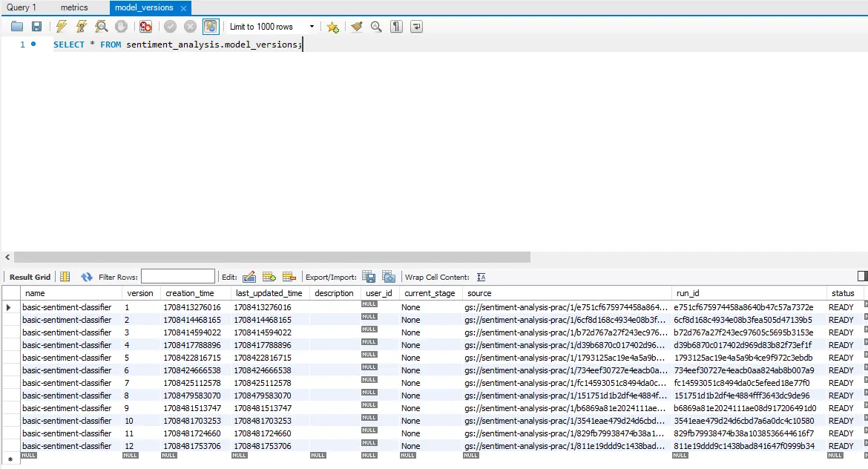This screenshot has width=868, height=469.
Task: Save the script with the floppy disk icon
Action: pyautogui.click(x=36, y=27)
